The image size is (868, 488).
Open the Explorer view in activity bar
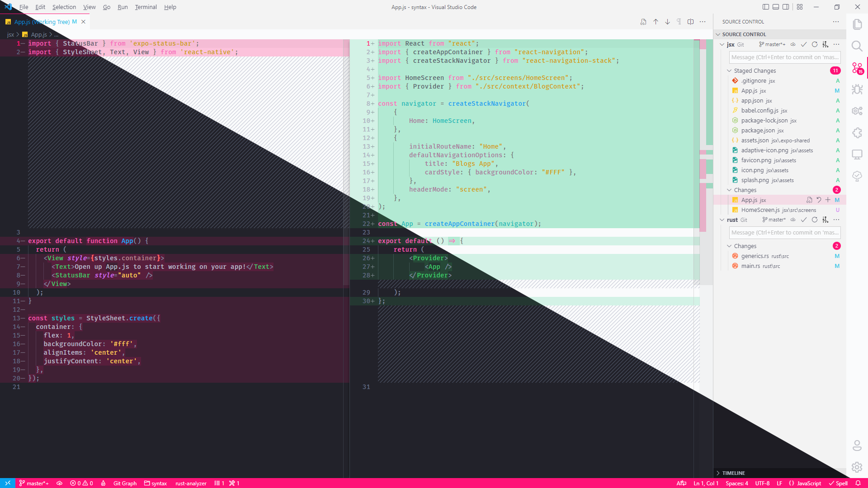[857, 24]
